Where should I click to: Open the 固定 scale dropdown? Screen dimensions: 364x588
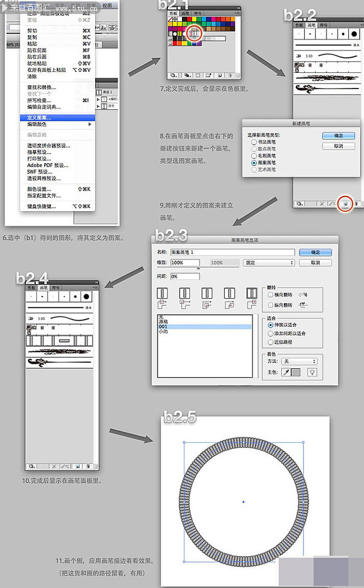coord(269,262)
